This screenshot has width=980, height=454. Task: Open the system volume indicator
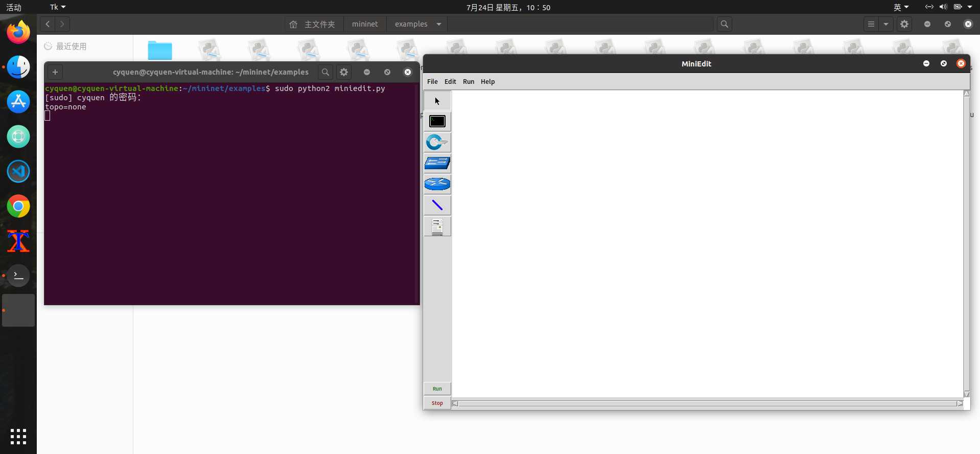943,7
